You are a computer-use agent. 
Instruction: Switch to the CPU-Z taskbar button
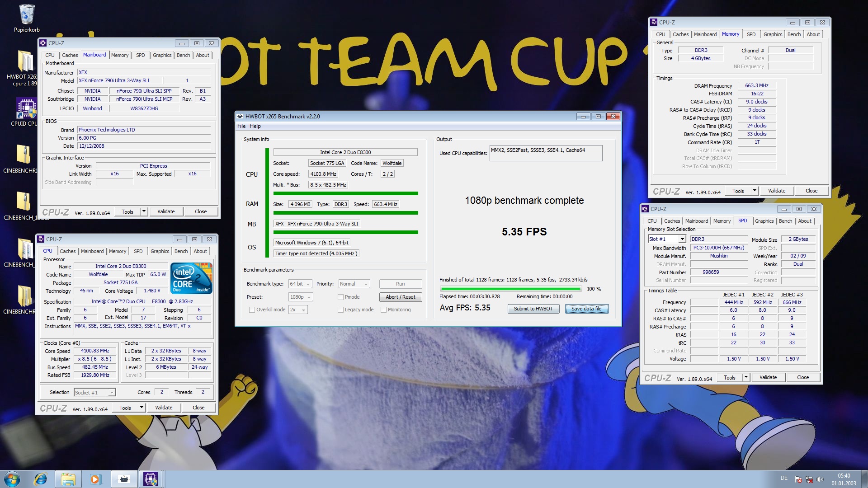coord(151,479)
